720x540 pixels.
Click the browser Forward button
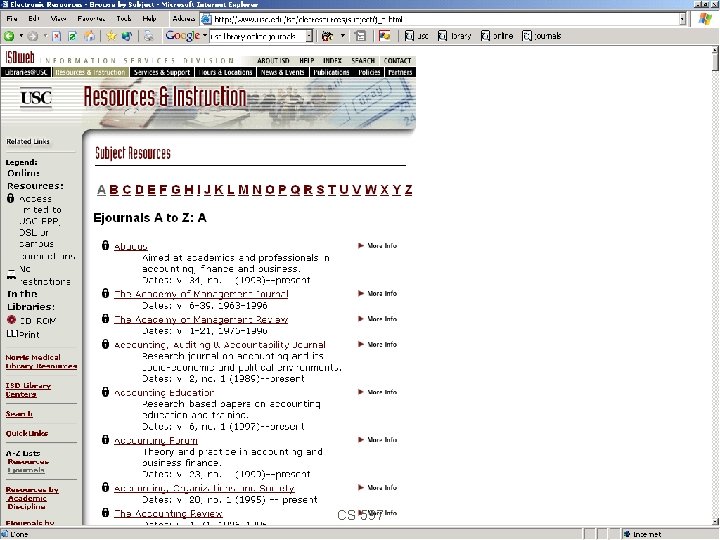pos(33,36)
